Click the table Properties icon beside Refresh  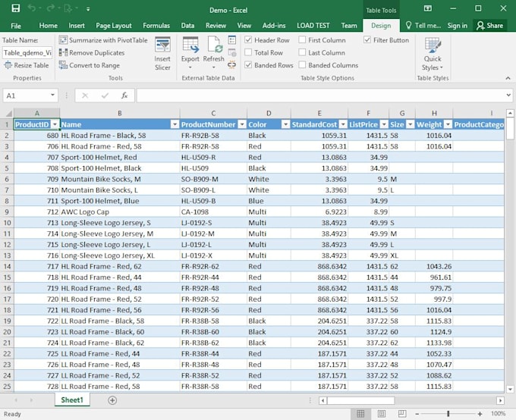point(232,40)
